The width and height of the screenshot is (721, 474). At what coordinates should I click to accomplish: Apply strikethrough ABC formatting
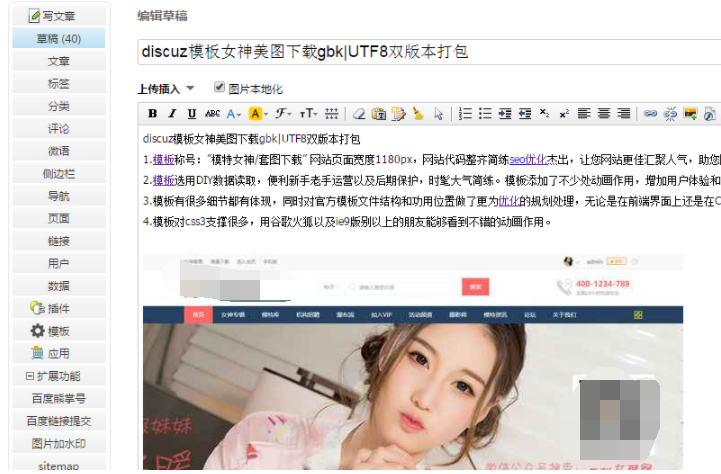click(x=212, y=114)
